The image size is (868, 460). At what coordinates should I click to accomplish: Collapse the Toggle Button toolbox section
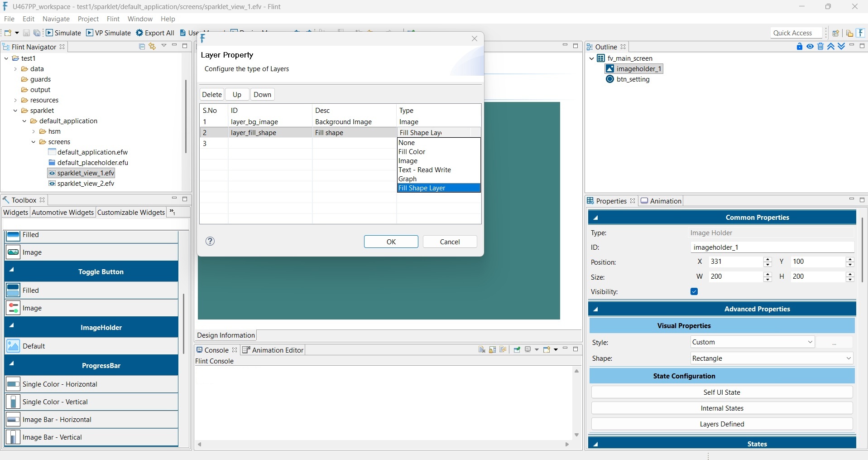[x=12, y=270]
